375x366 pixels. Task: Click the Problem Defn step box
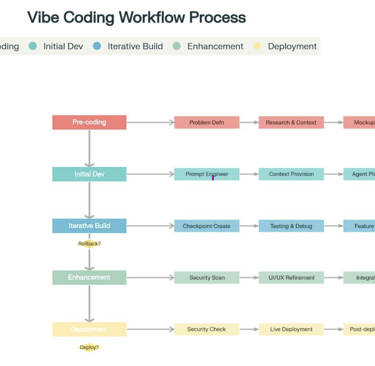(x=207, y=122)
